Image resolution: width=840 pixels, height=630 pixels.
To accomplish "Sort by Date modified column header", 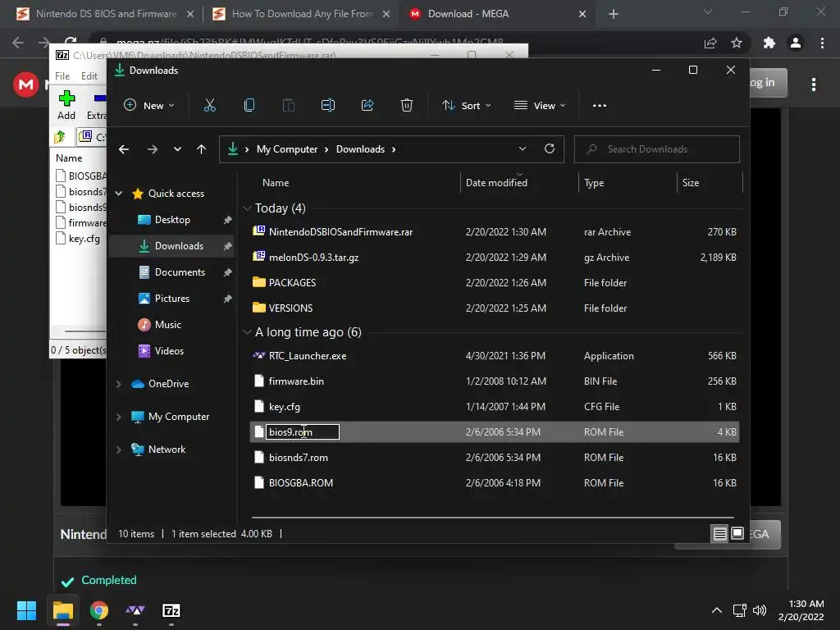I will 496,183.
